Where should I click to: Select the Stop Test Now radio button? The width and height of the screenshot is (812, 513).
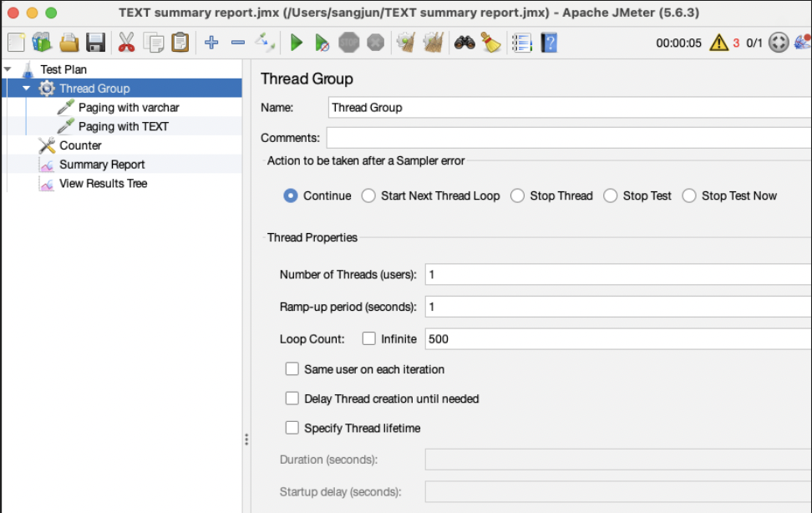click(688, 196)
